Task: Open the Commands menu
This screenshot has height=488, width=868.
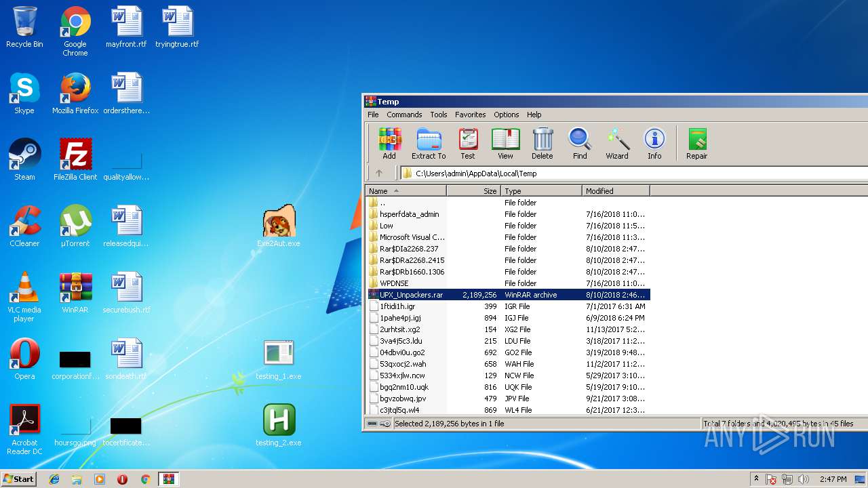Action: coord(404,115)
